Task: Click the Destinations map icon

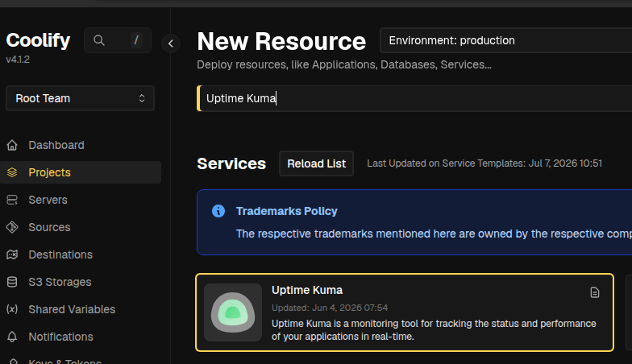Action: (x=12, y=254)
